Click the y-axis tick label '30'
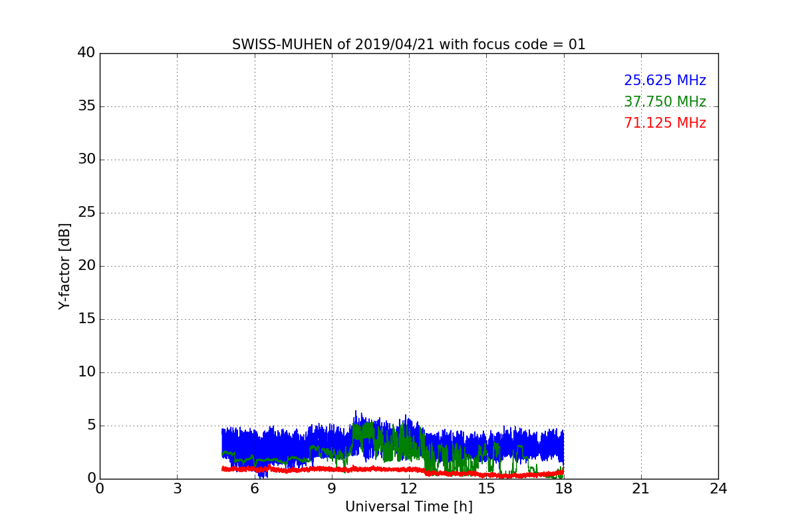The image size is (798, 532). 86,159
